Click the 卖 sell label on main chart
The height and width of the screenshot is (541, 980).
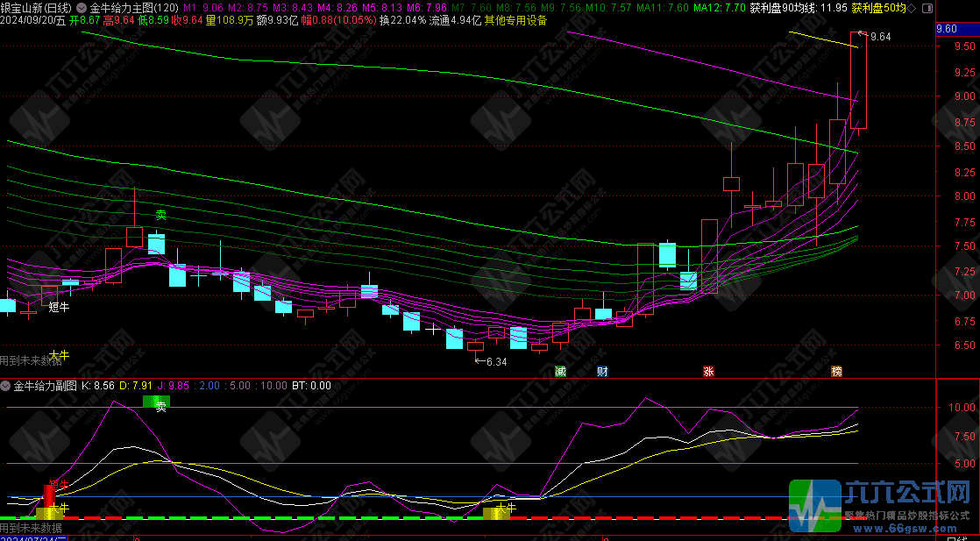click(161, 214)
